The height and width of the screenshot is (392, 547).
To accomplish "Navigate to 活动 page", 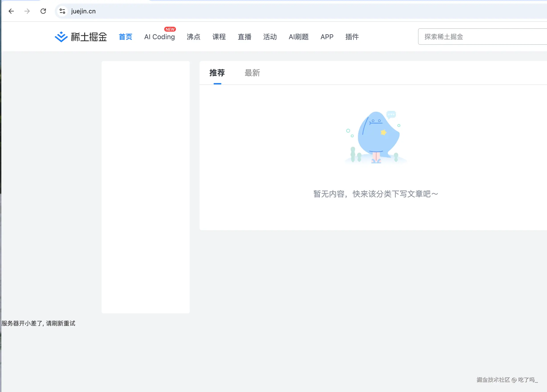I will (270, 37).
